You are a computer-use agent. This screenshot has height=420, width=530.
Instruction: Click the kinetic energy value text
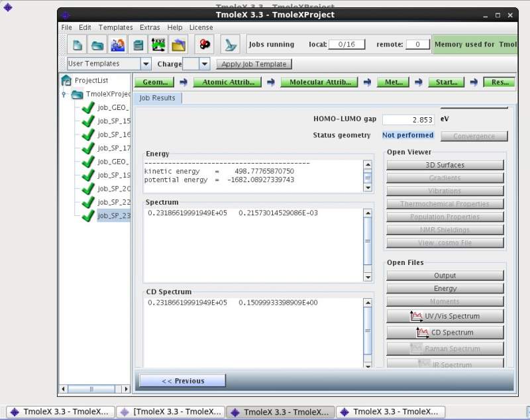[264, 172]
